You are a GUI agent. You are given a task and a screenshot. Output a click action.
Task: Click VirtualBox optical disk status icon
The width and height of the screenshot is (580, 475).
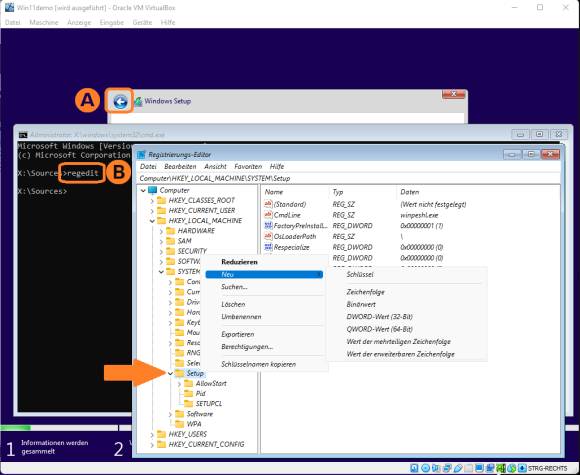tap(426, 468)
